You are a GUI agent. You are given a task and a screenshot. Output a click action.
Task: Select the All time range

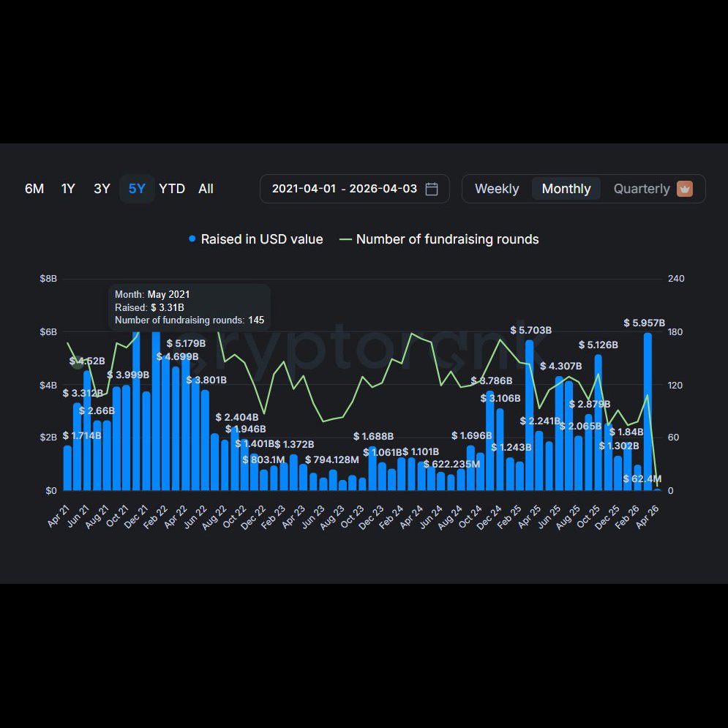(x=206, y=189)
